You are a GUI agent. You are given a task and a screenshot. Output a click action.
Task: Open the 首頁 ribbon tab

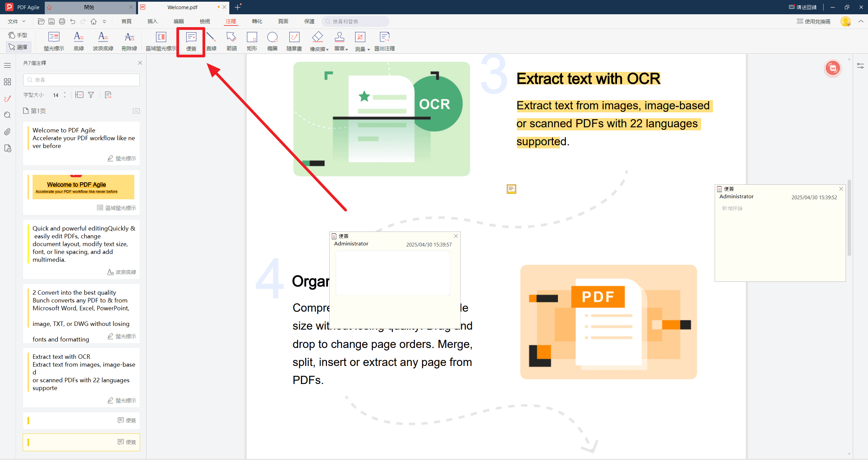[x=127, y=21]
